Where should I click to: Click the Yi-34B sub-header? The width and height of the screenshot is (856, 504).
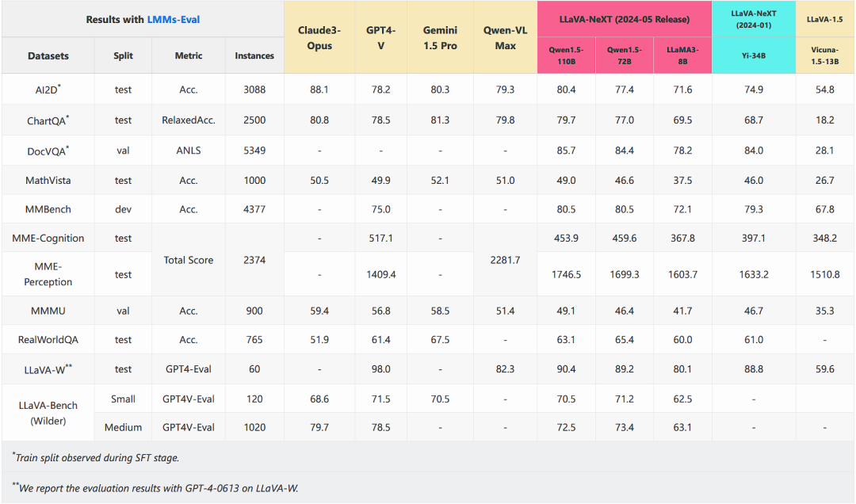(x=754, y=55)
